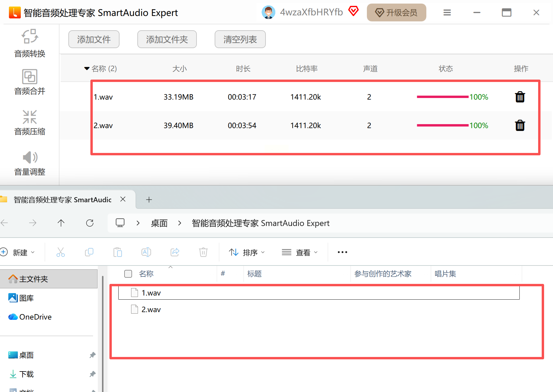
Task: Click the 升级会员 upgrade button
Action: point(397,12)
